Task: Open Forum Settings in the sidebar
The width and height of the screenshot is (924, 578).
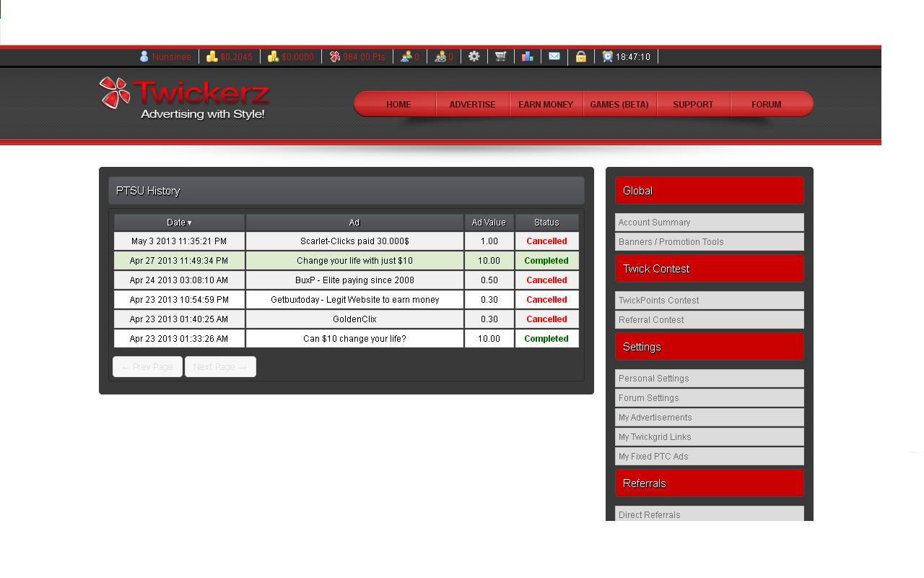Action: coord(710,398)
